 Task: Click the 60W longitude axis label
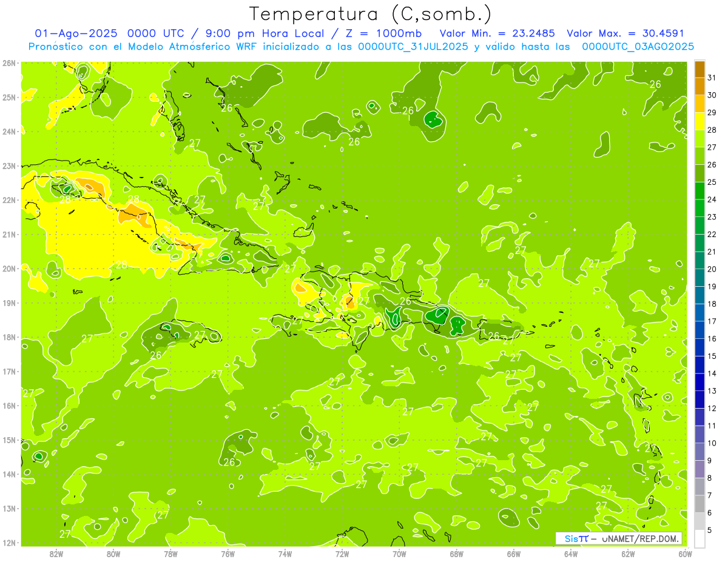pyautogui.click(x=686, y=553)
